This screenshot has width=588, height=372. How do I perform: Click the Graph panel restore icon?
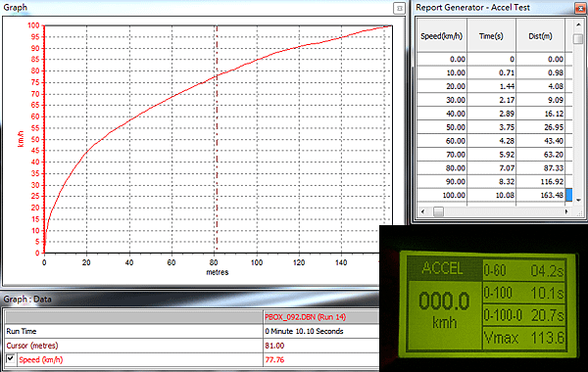point(400,8)
